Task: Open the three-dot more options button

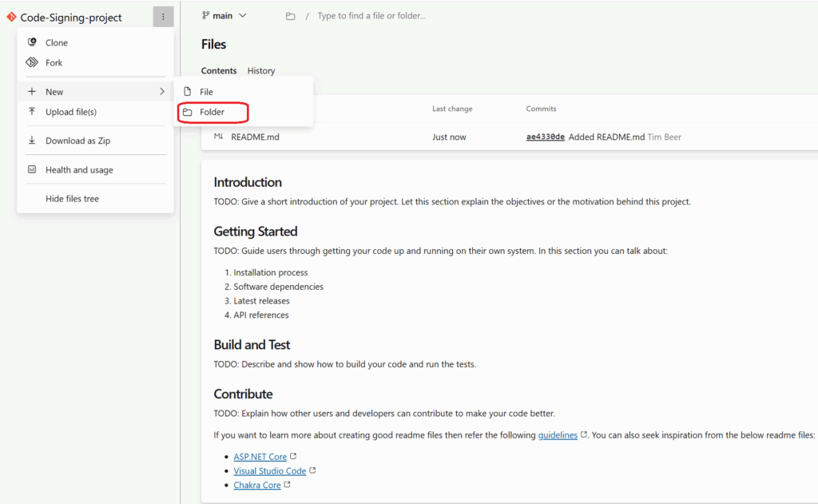Action: 163,17
